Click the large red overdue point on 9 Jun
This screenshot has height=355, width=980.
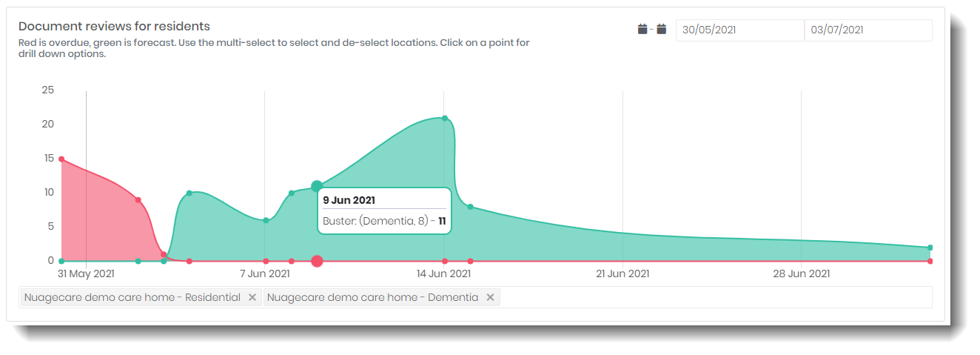[x=317, y=261]
